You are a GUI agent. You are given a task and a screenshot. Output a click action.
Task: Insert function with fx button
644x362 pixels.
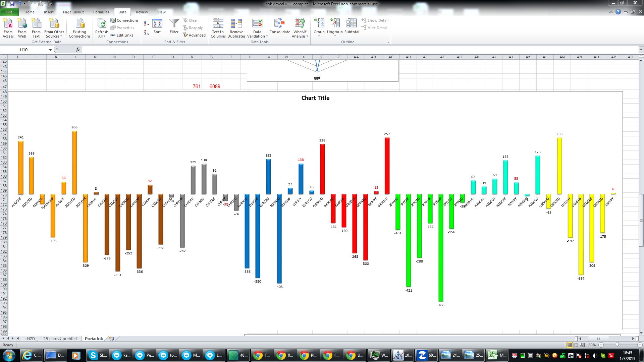click(x=78, y=50)
